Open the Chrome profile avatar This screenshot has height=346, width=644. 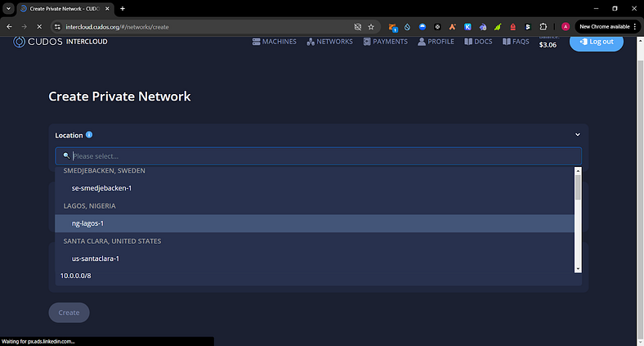coord(566,27)
